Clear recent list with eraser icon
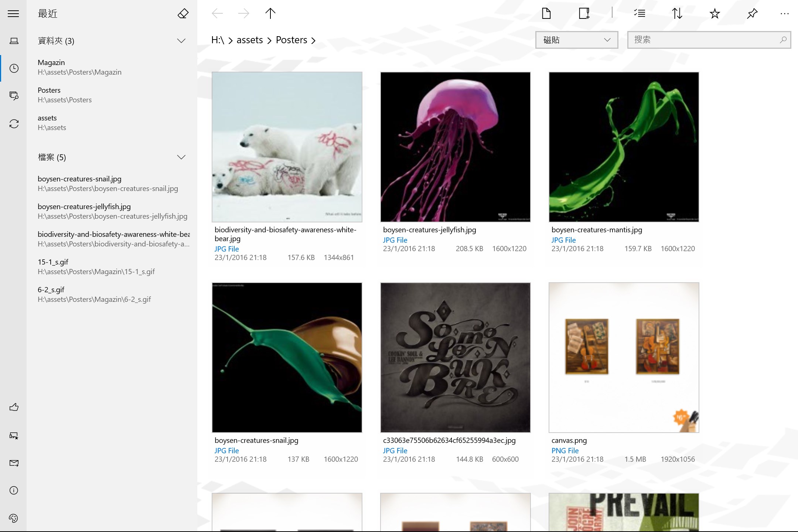 (183, 14)
